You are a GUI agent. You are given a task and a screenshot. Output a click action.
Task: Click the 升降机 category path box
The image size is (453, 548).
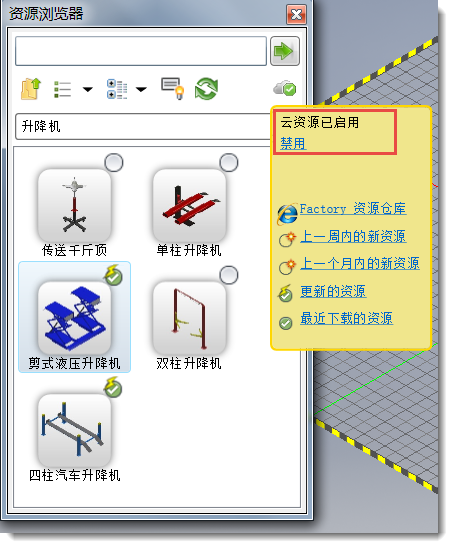(x=143, y=126)
